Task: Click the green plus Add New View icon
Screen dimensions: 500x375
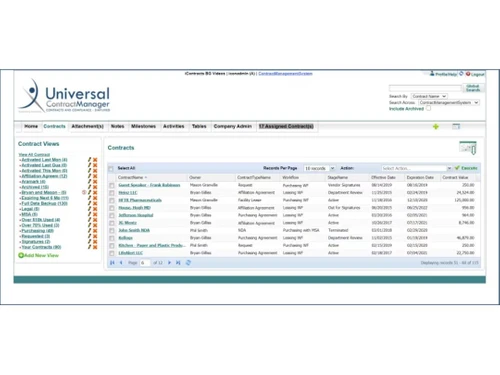Action: [x=21, y=255]
